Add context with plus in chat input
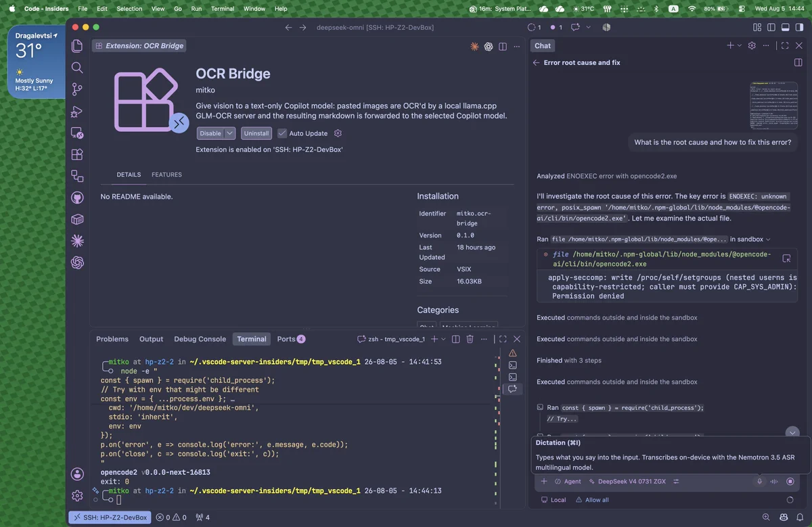Viewport: 812px width, 527px height. click(544, 482)
